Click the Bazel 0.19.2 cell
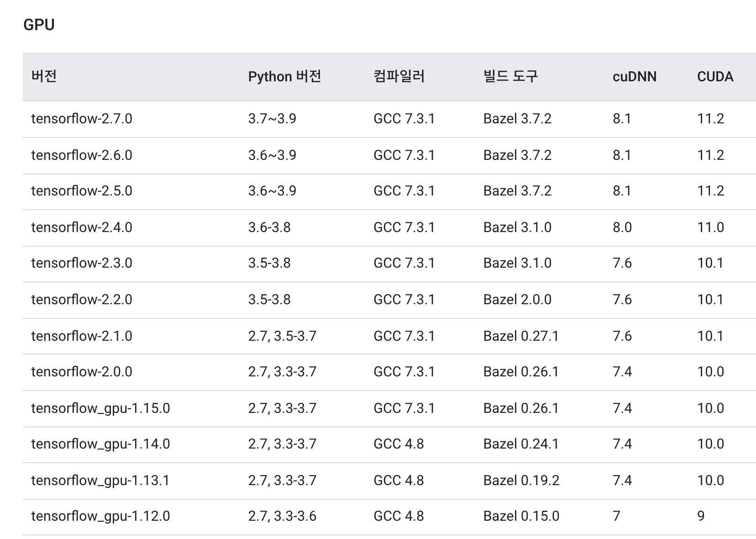The width and height of the screenshot is (756, 539). 521,481
